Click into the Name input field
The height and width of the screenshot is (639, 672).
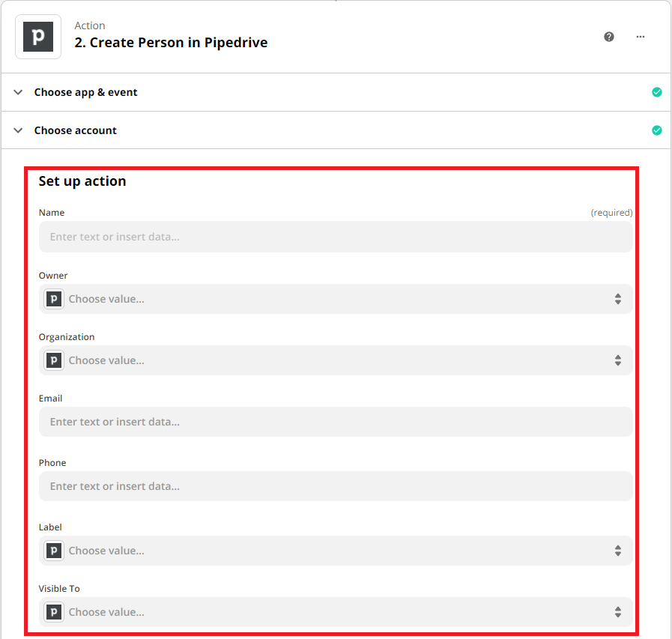[x=336, y=237]
